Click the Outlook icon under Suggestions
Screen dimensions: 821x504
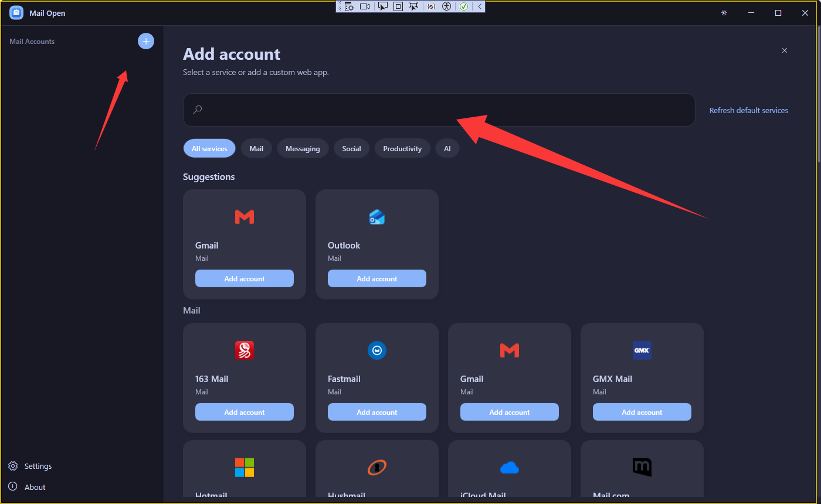point(377,217)
